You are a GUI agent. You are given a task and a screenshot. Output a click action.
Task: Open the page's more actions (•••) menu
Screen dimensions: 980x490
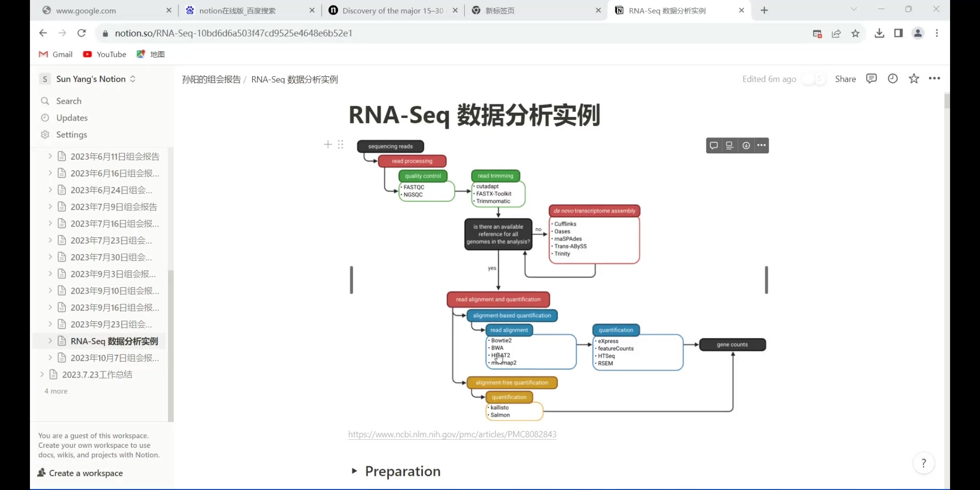click(934, 78)
